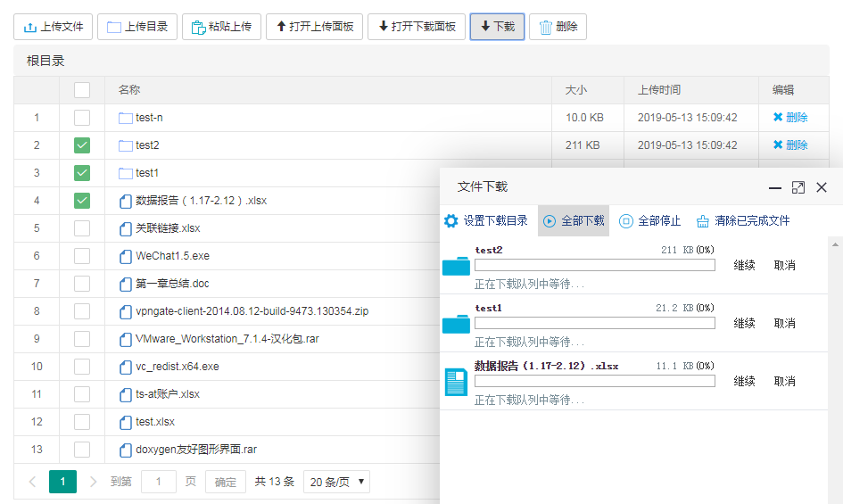Check the vc_redist.x64.exe row checkbox

[82, 367]
